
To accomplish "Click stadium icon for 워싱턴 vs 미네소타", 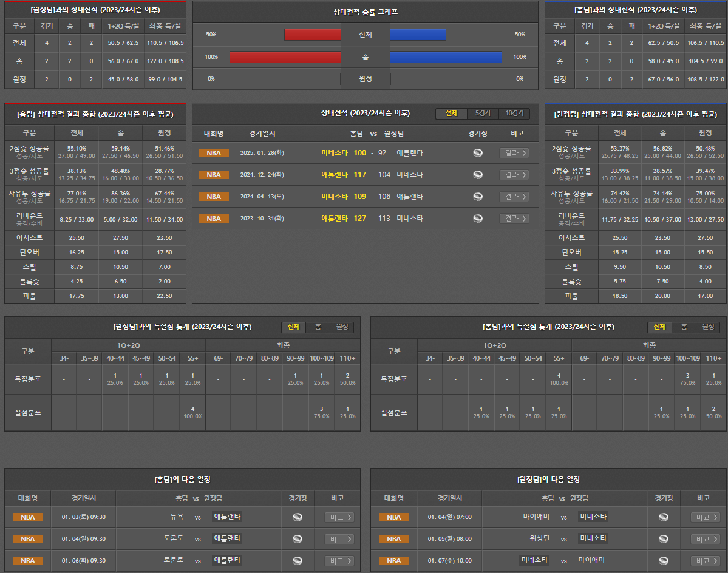I will click(x=664, y=539).
